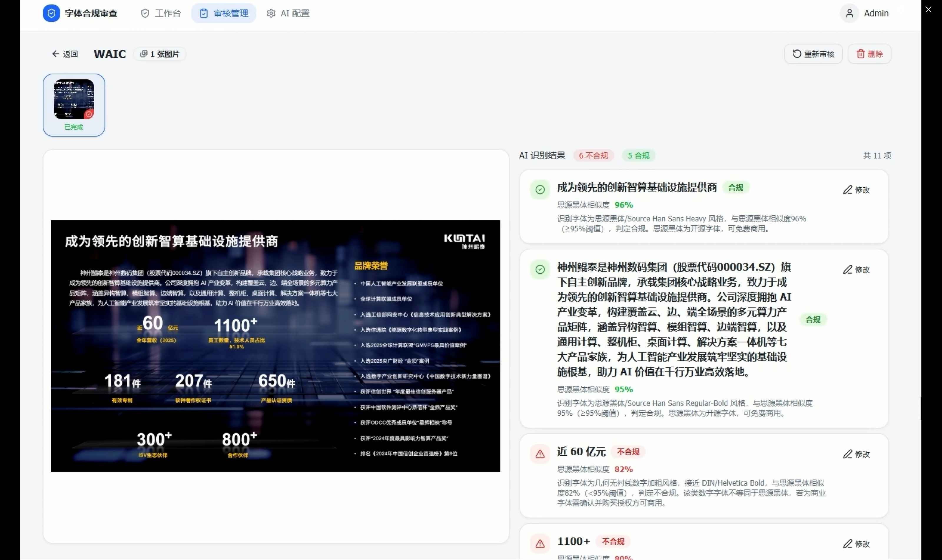
Task: Click warning icon of 近 60 亿元 result
Action: point(540,454)
